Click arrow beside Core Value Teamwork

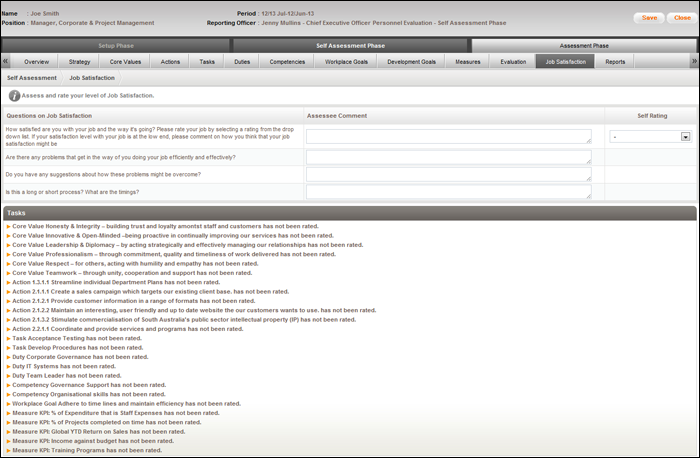[x=8, y=273]
